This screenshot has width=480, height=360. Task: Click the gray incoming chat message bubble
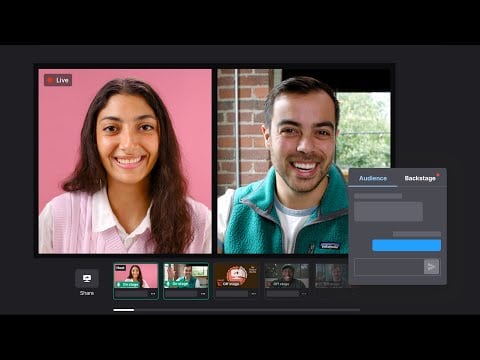(388, 211)
